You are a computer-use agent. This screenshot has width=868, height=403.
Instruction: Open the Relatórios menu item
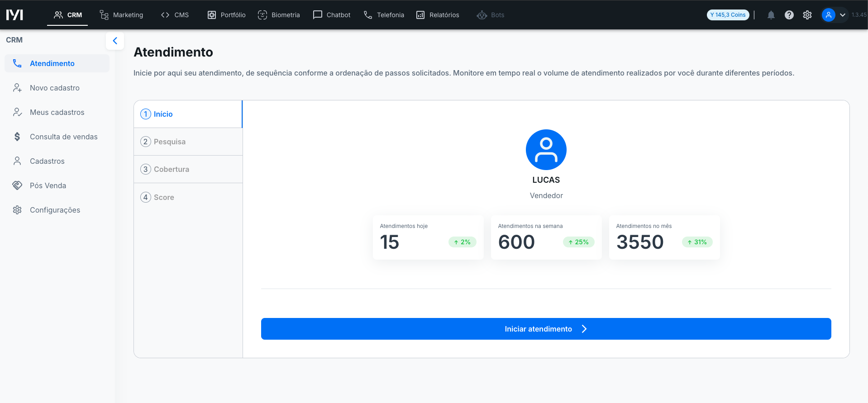click(x=438, y=15)
